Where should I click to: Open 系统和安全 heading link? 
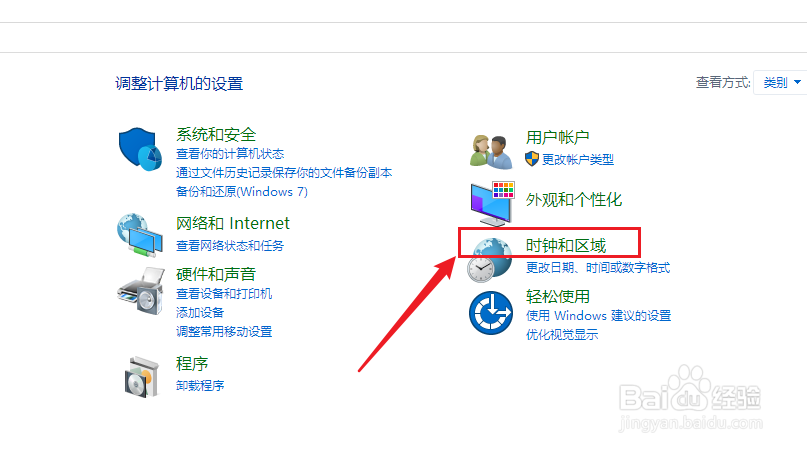pyautogui.click(x=216, y=134)
